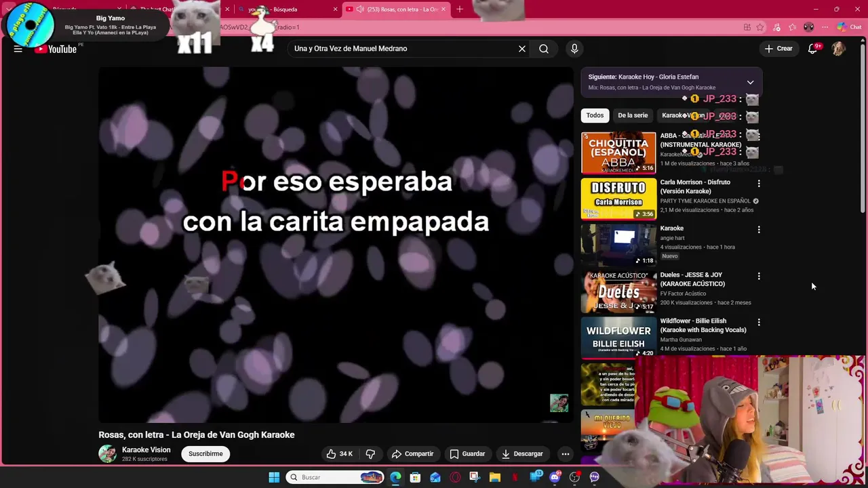Viewport: 868px width, 488px height.
Task: Open File Explorer from the taskbar
Action: (495, 477)
